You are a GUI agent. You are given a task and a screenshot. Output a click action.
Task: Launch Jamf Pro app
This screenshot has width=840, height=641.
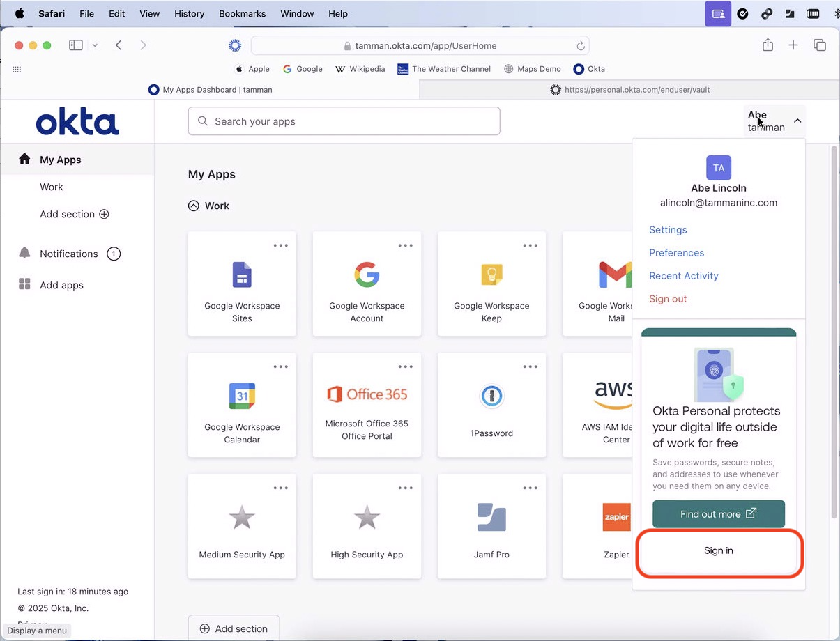pyautogui.click(x=491, y=526)
